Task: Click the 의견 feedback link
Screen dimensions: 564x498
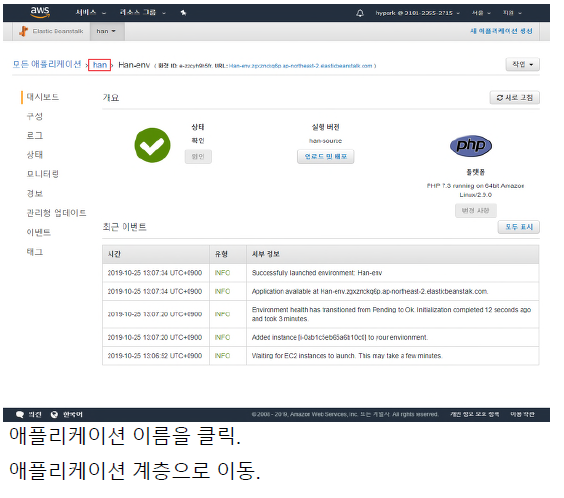Action: (35, 415)
